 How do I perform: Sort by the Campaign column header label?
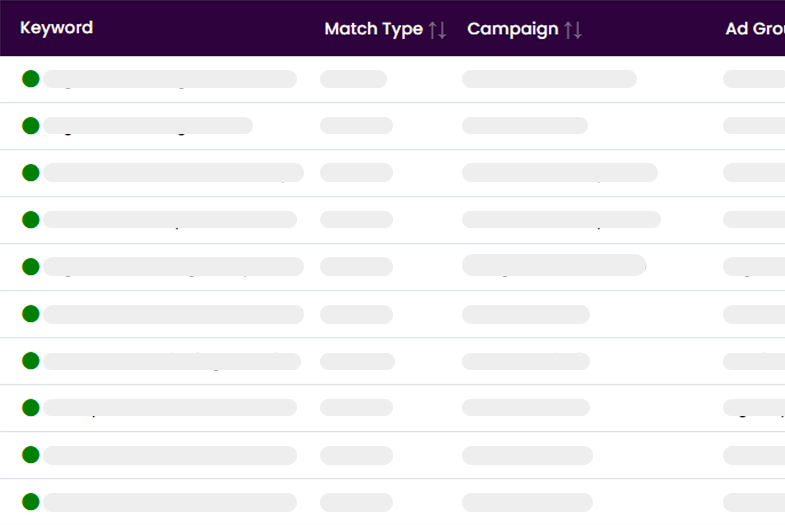[512, 29]
